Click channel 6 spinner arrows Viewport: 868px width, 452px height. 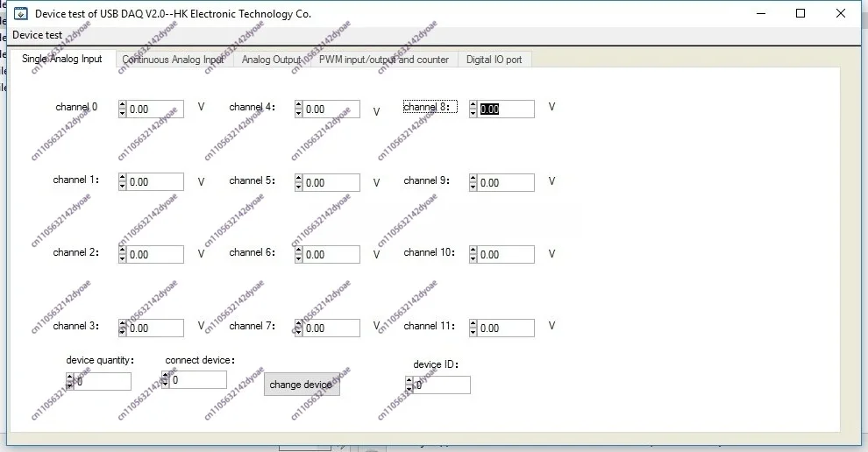[x=298, y=255]
